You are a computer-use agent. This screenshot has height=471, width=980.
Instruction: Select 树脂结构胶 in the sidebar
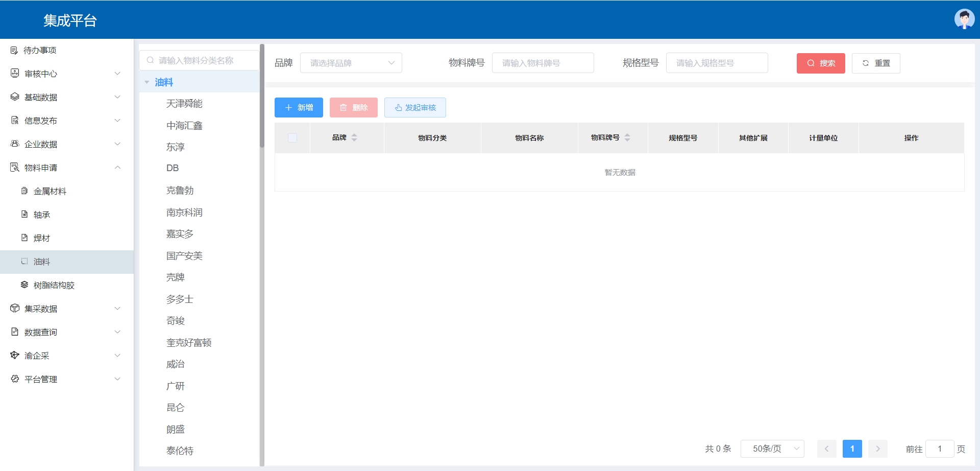pos(54,285)
